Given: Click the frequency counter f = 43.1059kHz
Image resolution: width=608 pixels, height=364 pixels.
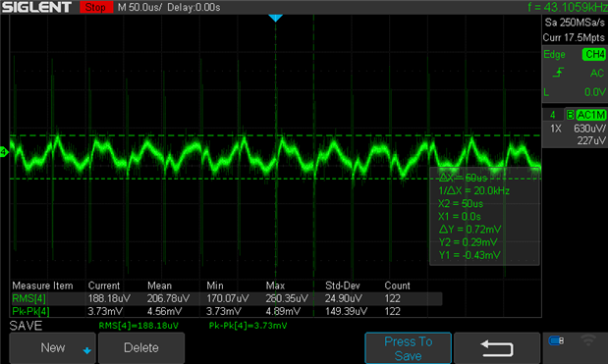Looking at the screenshot, I should point(568,7).
